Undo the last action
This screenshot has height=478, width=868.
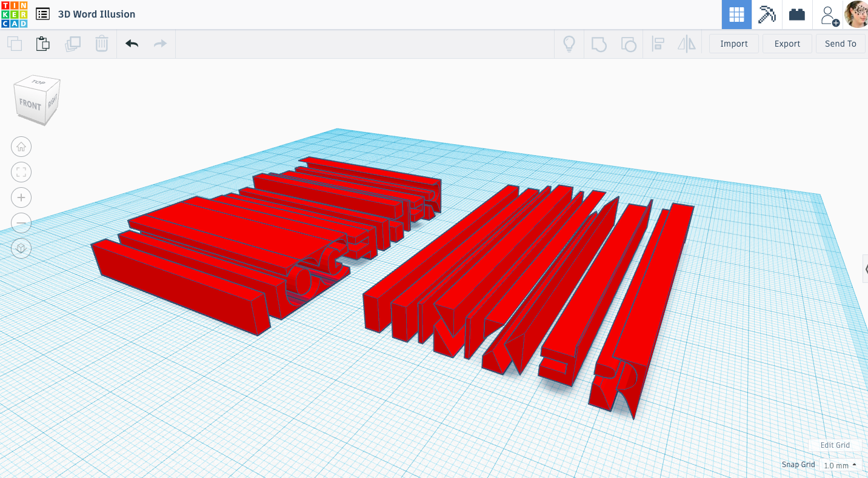point(132,44)
